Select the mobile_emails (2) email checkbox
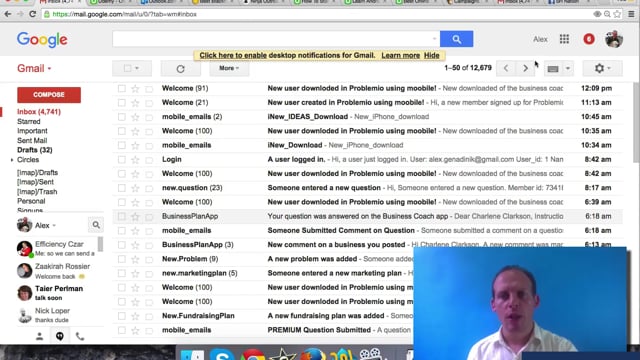 tap(122, 117)
